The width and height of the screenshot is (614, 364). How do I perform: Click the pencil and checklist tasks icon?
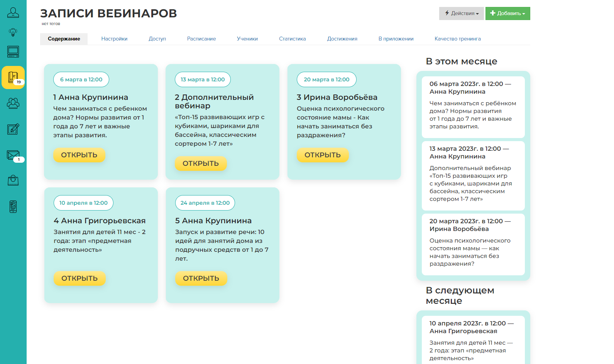click(13, 129)
